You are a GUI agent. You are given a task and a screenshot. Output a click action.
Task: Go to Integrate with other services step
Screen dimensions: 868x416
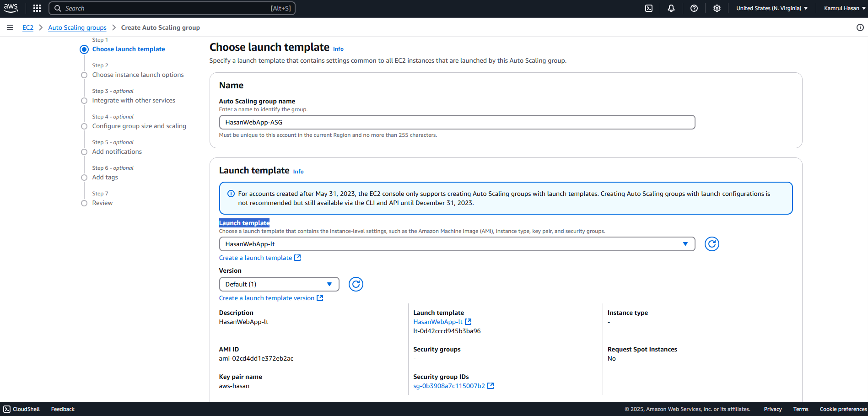point(134,100)
